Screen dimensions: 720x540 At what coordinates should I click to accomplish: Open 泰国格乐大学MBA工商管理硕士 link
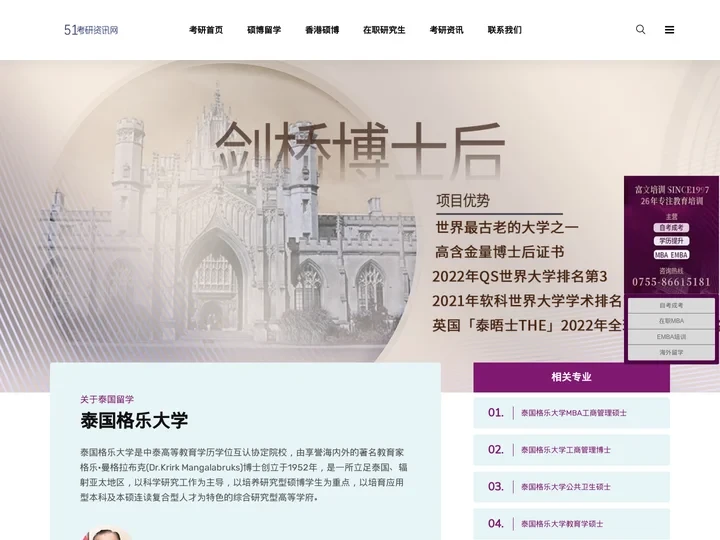[574, 413]
